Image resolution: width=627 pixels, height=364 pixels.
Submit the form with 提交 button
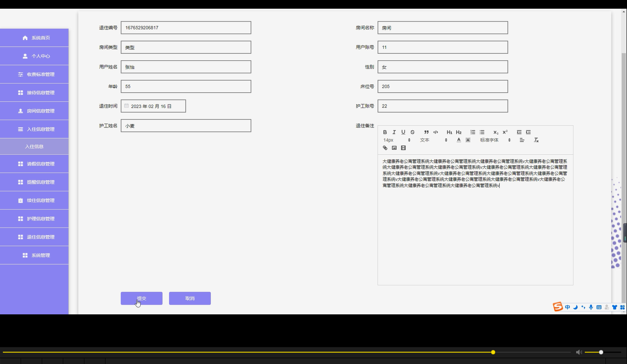(141, 298)
